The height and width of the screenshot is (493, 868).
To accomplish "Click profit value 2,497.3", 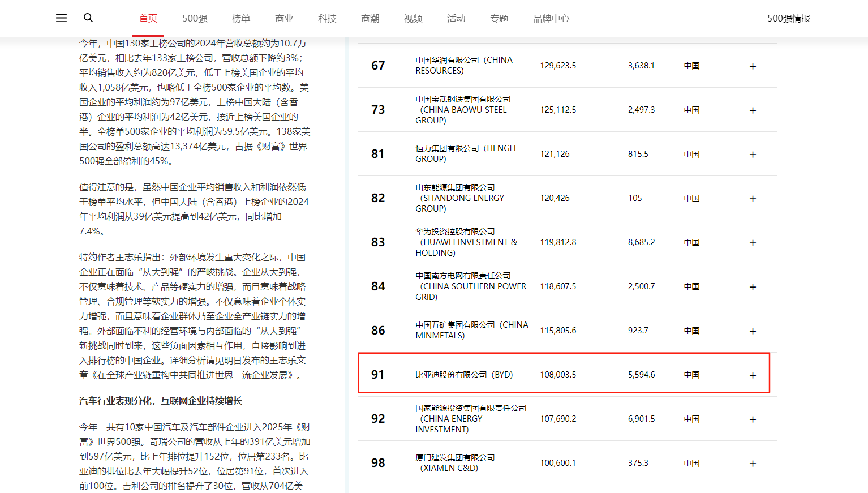I will [641, 110].
